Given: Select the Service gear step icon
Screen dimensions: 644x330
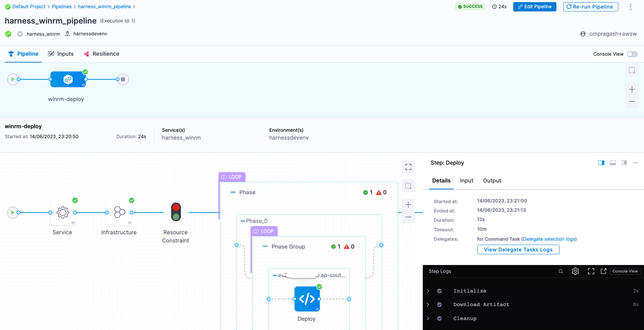Looking at the screenshot, I should (x=63, y=212).
